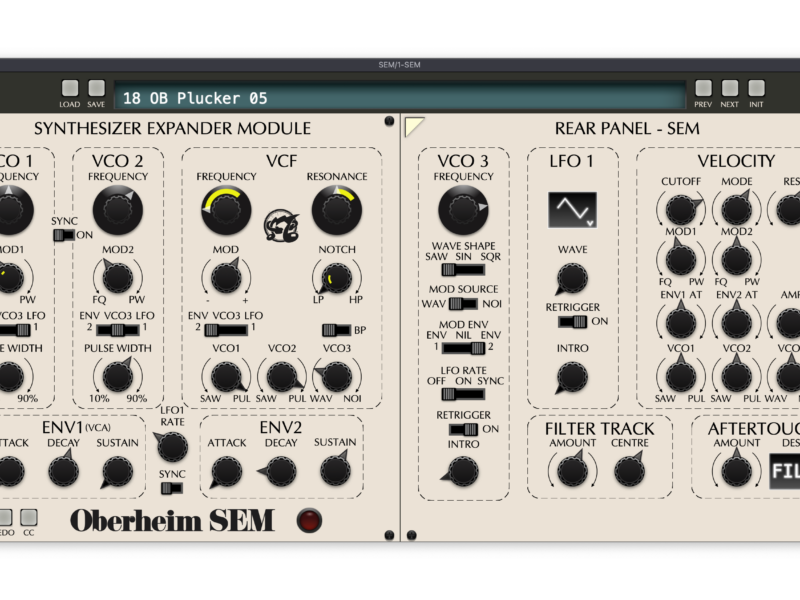Click the FILTER TRACK AMOUNT knob

(x=570, y=469)
